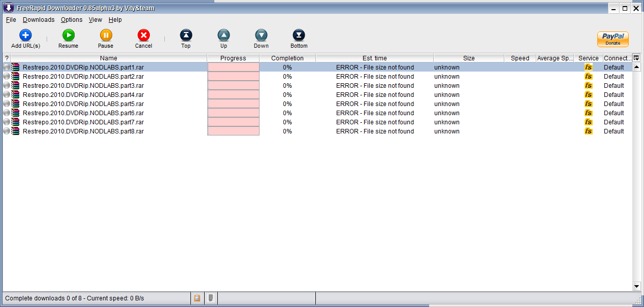Viewport: 644px width, 307px height.
Task: Select Restrepo.2010.DVDRip.NODLABS.part5.rar row
Action: pos(83,104)
